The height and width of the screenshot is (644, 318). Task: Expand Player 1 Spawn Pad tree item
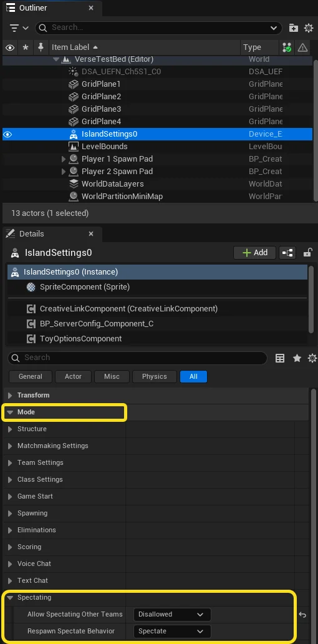pos(63,159)
